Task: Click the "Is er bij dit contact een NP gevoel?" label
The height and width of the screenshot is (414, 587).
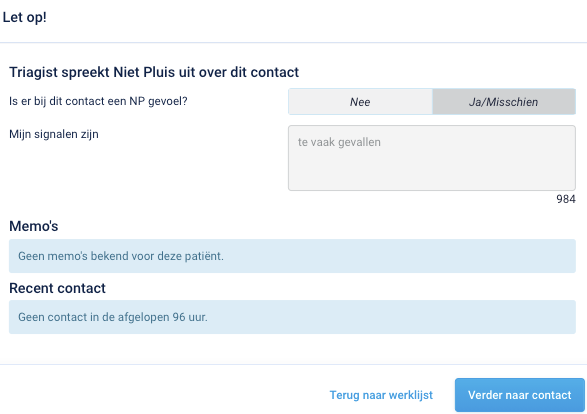Action: [x=98, y=101]
